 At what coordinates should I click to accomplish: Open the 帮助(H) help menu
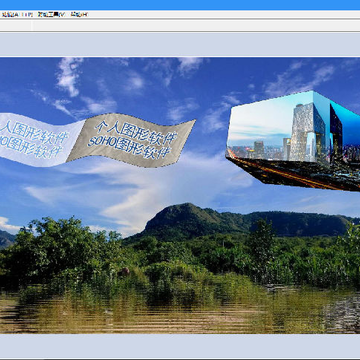click(79, 14)
